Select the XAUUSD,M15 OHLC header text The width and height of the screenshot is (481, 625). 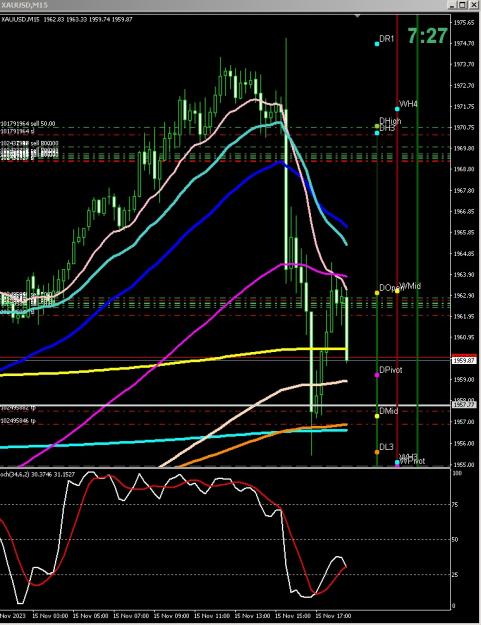coord(66,19)
